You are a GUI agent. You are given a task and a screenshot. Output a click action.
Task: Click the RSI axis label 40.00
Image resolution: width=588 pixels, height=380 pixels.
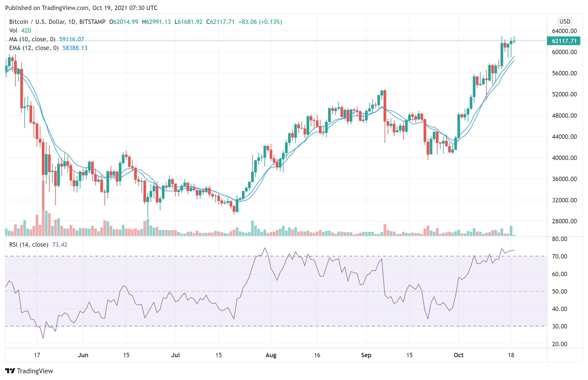coord(560,309)
